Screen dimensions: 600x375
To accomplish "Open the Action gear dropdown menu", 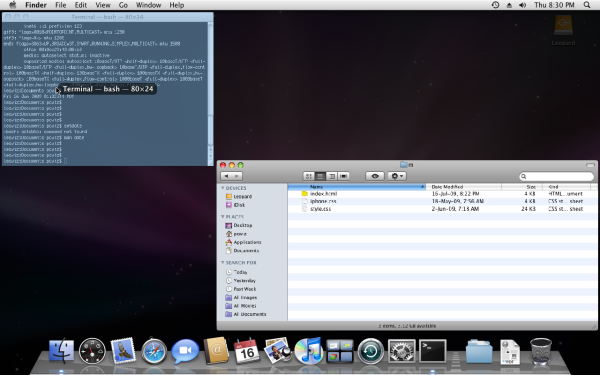I will [396, 176].
